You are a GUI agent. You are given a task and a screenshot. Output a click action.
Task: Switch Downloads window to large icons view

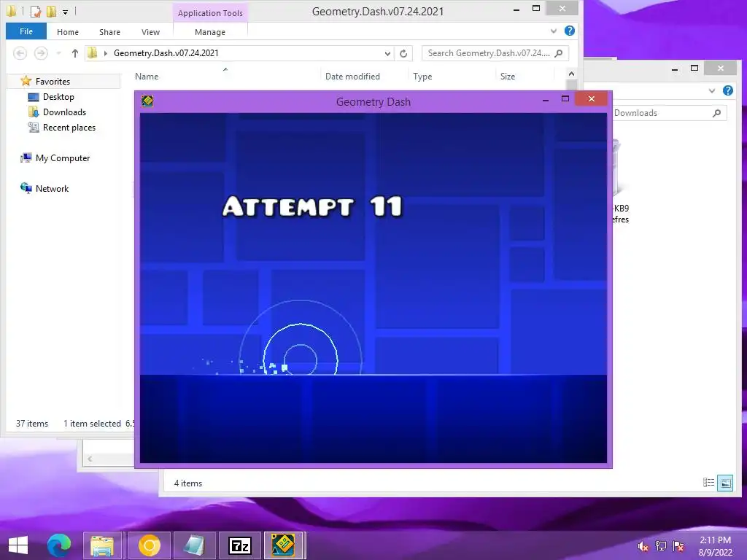point(725,483)
